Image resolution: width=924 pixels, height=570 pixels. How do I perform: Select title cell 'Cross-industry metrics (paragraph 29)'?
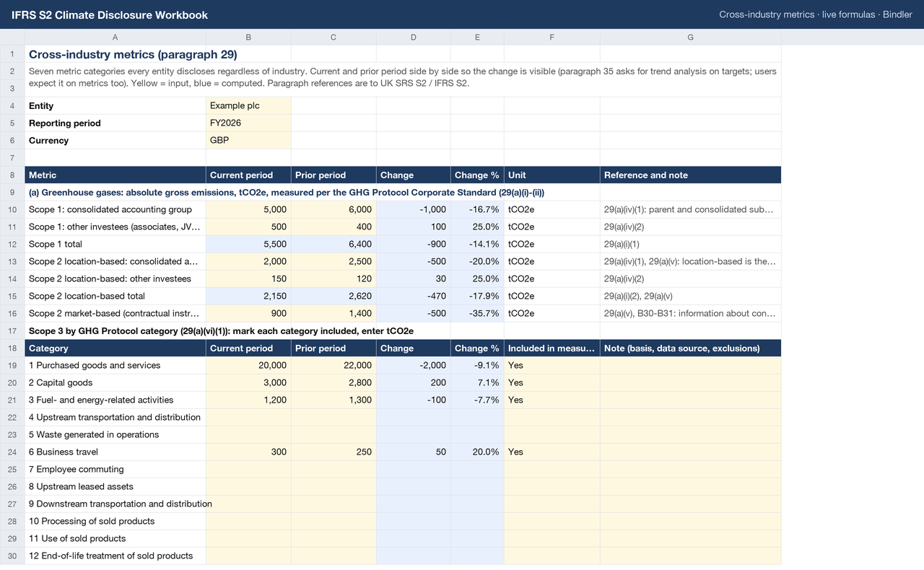click(x=133, y=54)
